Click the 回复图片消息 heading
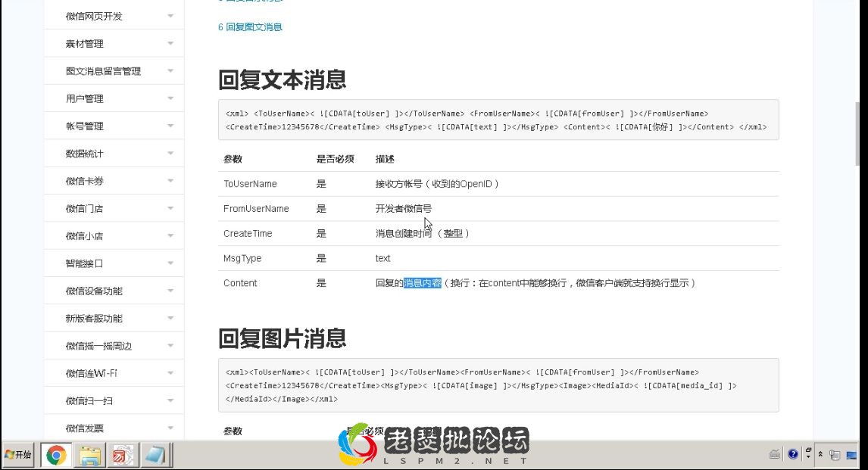 [x=283, y=338]
